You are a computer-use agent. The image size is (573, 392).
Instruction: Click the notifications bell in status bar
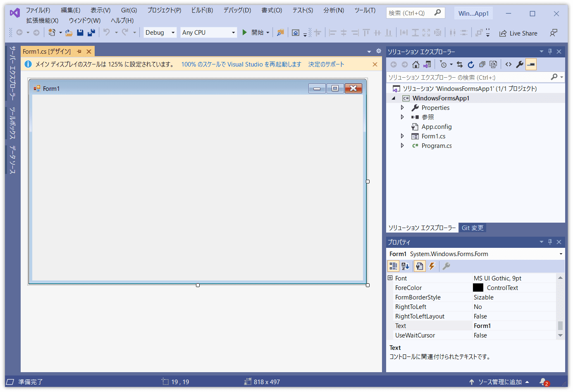[x=543, y=382]
